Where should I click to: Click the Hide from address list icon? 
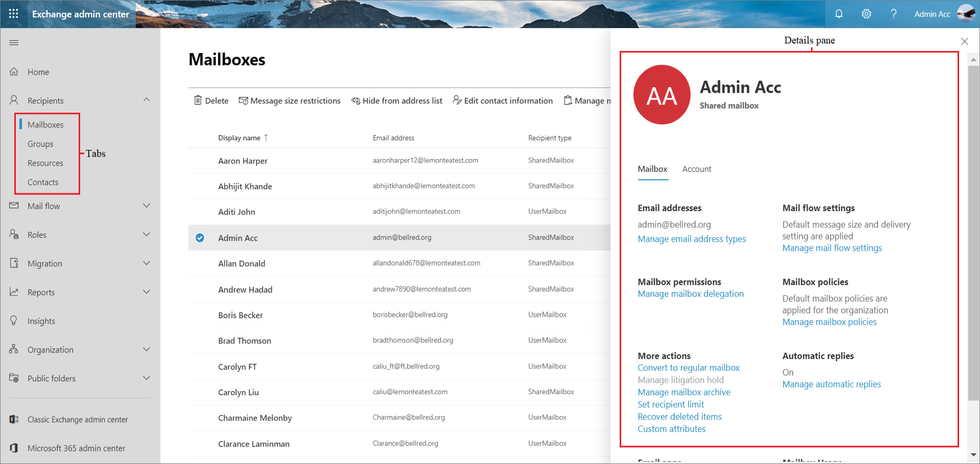coord(356,101)
